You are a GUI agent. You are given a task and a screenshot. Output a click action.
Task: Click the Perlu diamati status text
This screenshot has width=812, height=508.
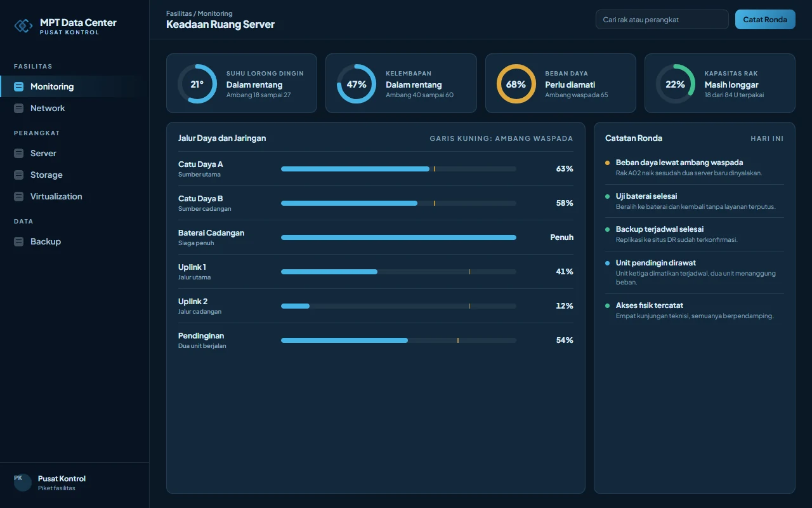pos(570,85)
